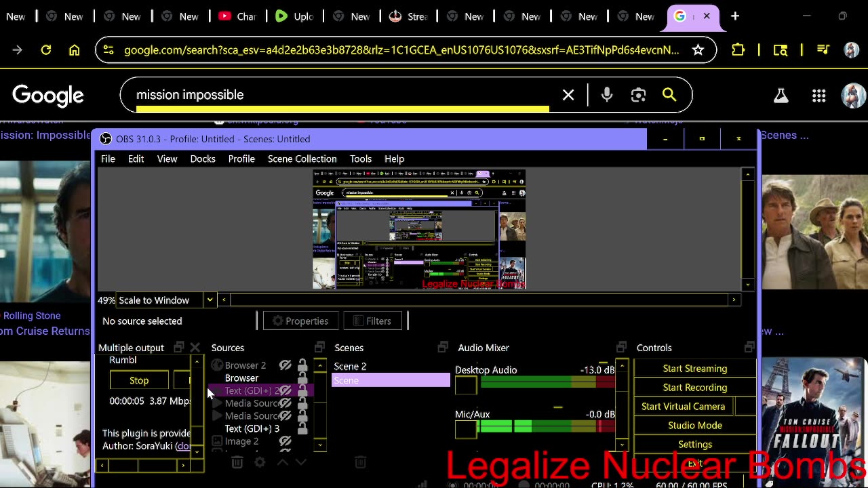868x488 pixels.
Task: Clear the Google search box text
Action: click(x=568, y=96)
